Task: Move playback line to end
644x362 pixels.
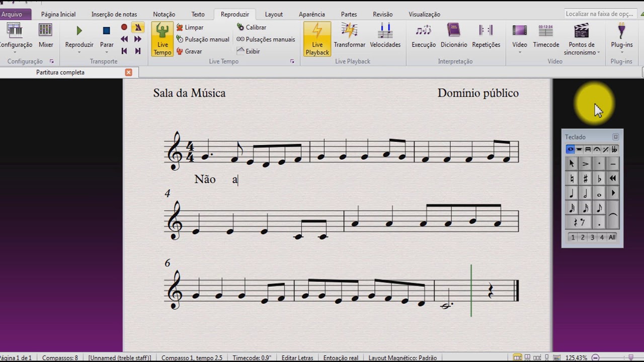Action: [x=137, y=51]
